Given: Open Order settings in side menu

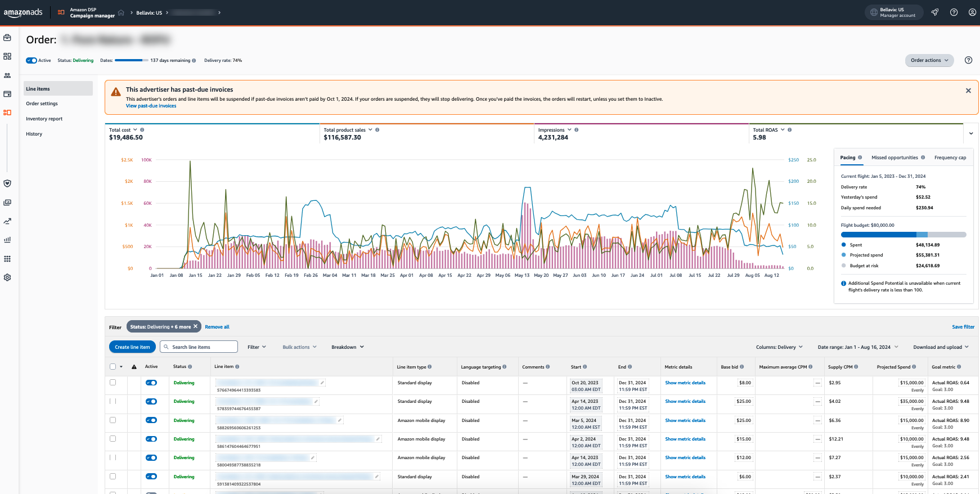Looking at the screenshot, I should coord(42,104).
